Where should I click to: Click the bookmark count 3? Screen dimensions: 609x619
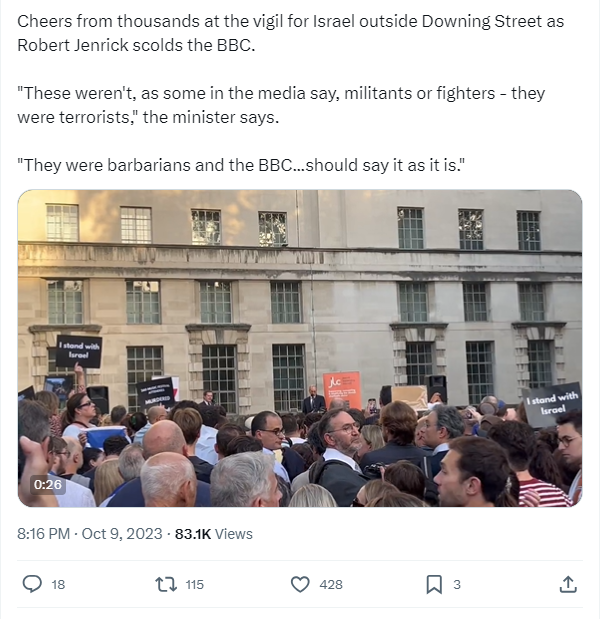tap(457, 585)
